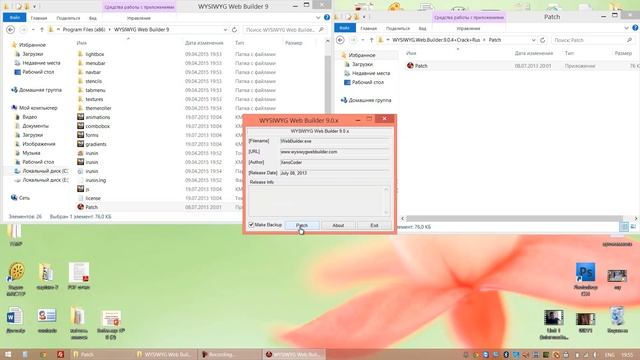Open Видео in Web Builder 9 sidebar
This screenshot has width=640, height=360.
29,117
